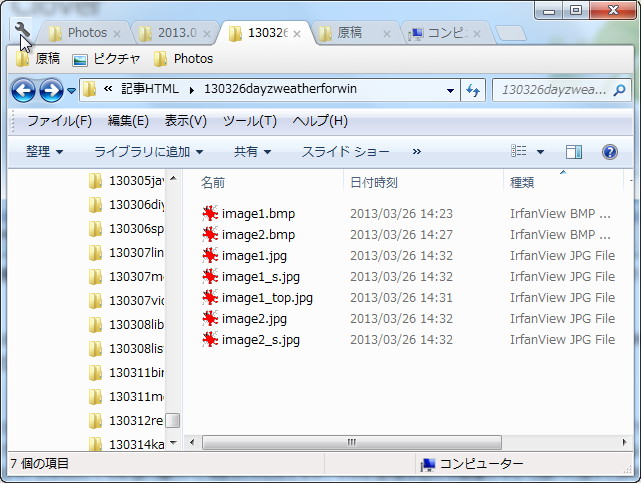Click the コンピューター status bar icon
Viewport: 641px width, 483px height.
coord(428,465)
